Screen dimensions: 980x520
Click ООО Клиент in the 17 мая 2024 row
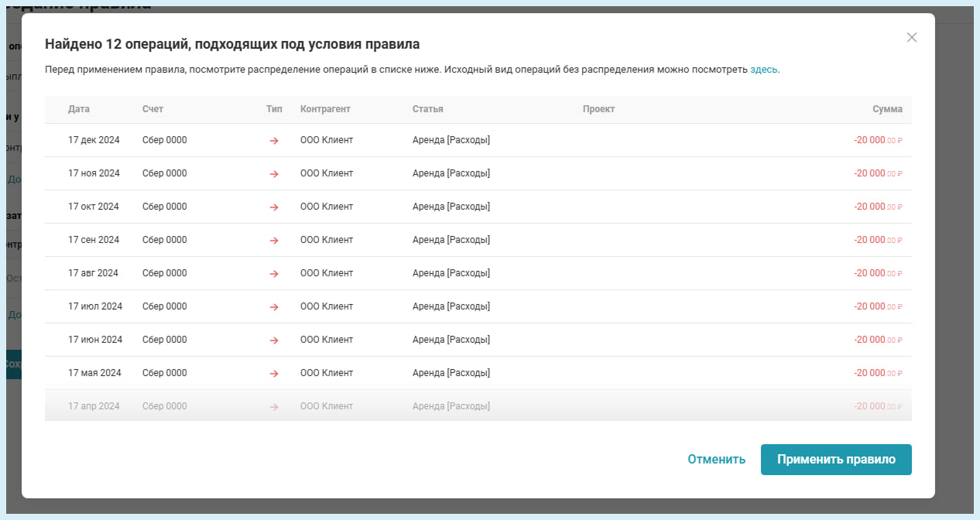click(327, 373)
